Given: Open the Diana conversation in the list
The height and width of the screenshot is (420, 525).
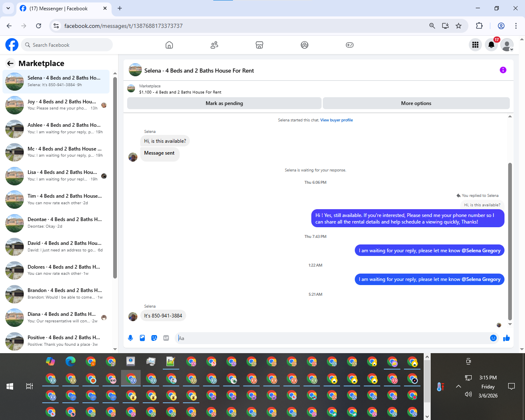Looking at the screenshot, I should point(56,317).
